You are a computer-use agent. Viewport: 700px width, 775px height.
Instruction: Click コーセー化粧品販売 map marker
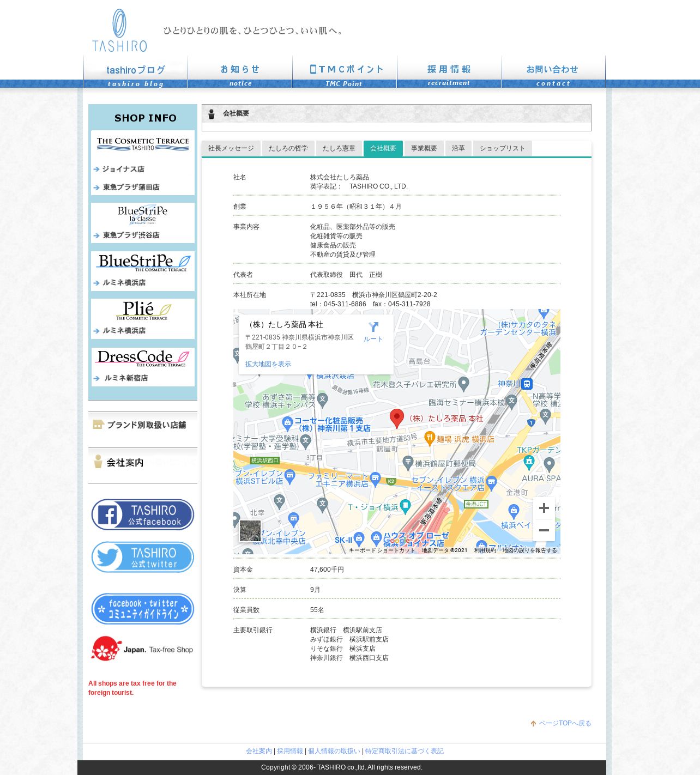click(288, 423)
